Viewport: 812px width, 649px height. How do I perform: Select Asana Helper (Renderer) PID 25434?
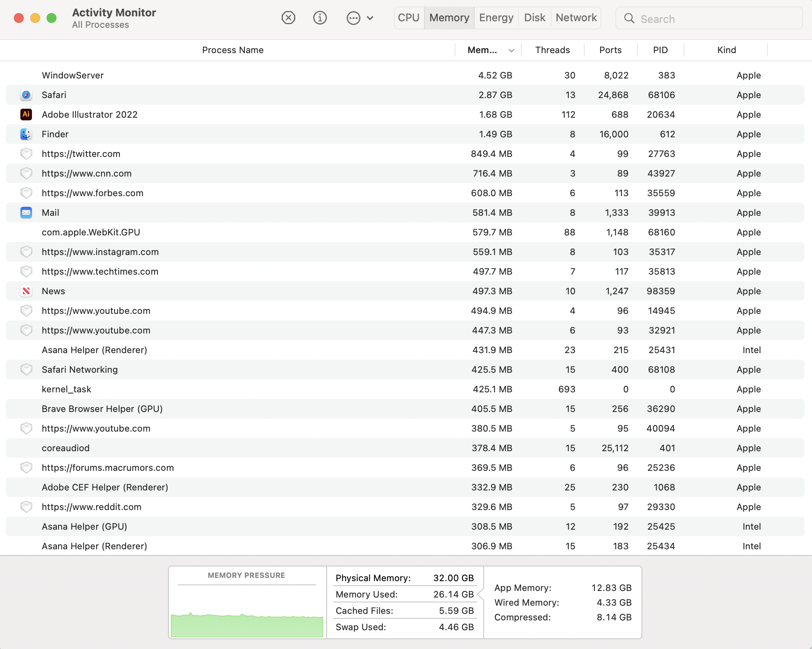[x=405, y=546]
